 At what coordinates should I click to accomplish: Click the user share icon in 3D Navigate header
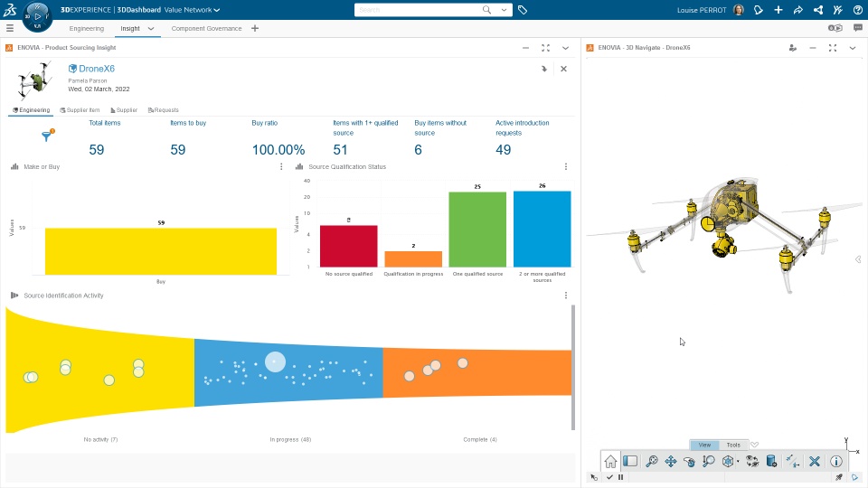[793, 48]
